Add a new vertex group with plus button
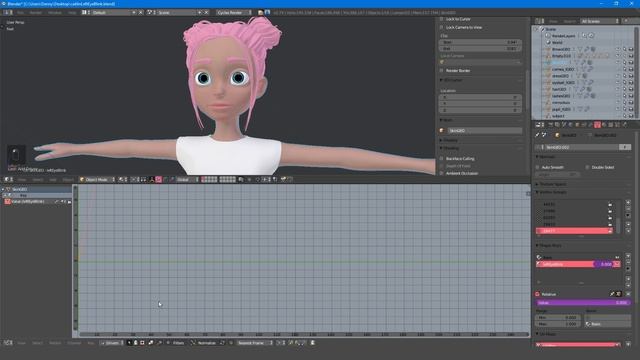Screen dimensions: 640x360 (x=628, y=202)
